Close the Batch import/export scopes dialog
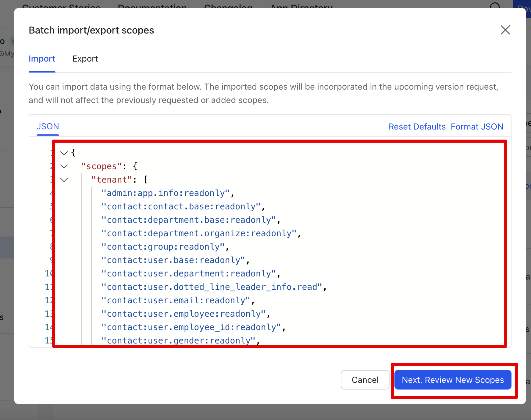 click(505, 30)
